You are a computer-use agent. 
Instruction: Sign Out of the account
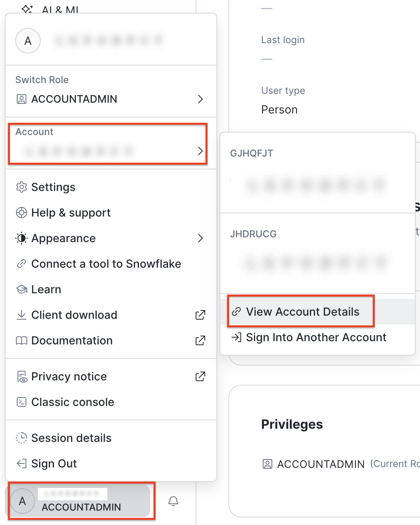click(111, 463)
